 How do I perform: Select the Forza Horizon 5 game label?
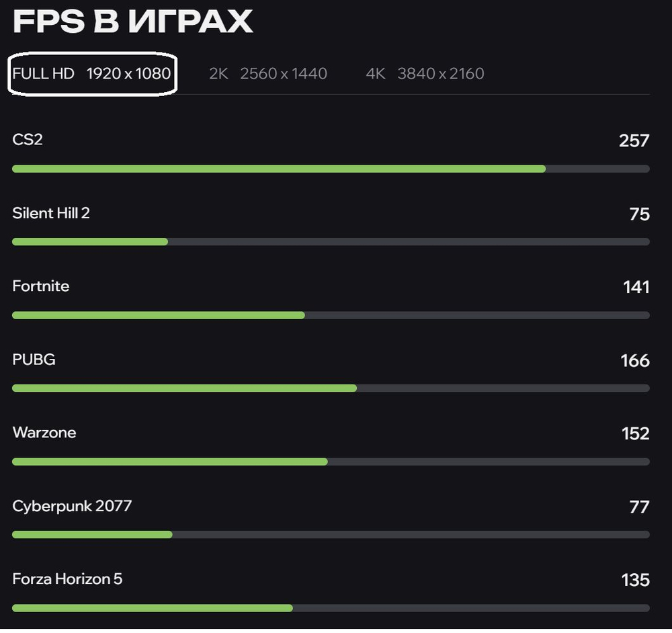(x=67, y=579)
